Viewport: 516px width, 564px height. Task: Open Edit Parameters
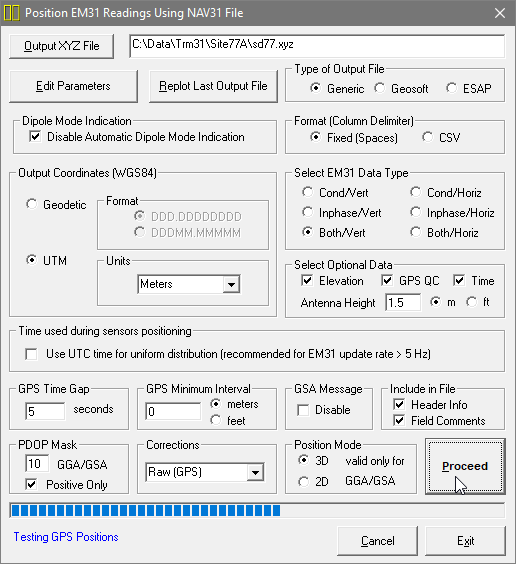(x=73, y=86)
